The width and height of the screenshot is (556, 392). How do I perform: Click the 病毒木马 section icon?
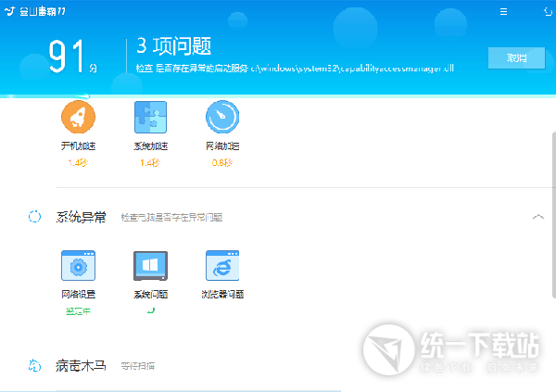tap(34, 365)
